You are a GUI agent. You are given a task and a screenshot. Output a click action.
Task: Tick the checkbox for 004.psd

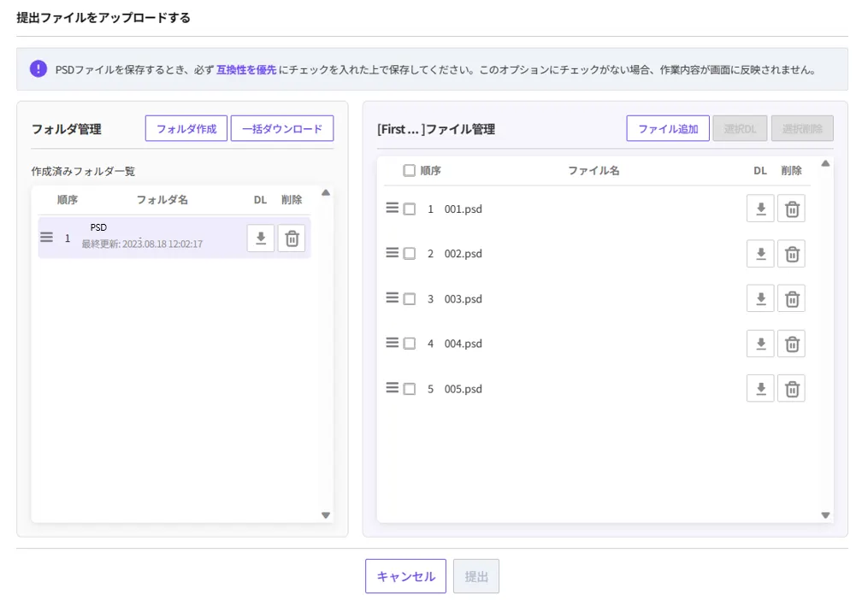(409, 344)
